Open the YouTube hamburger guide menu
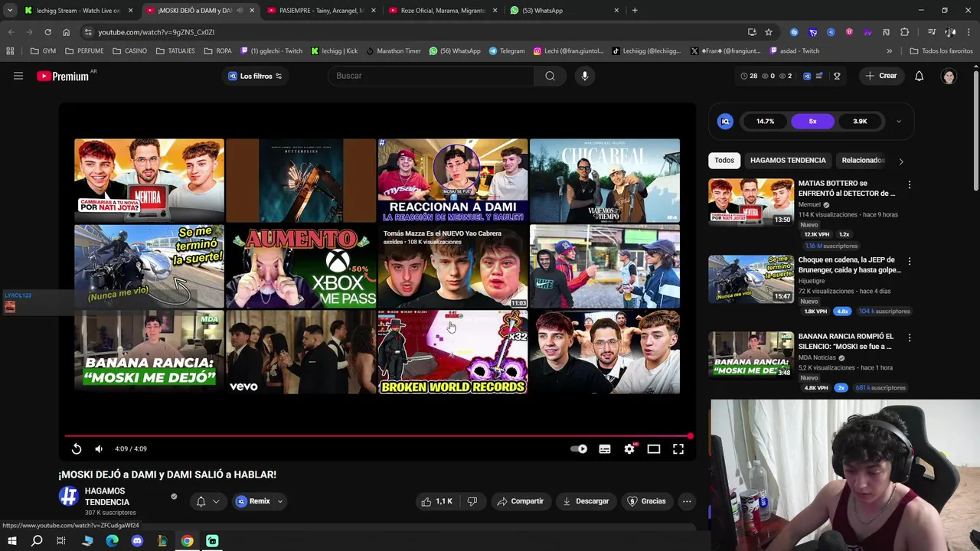The image size is (980, 551). (x=18, y=76)
